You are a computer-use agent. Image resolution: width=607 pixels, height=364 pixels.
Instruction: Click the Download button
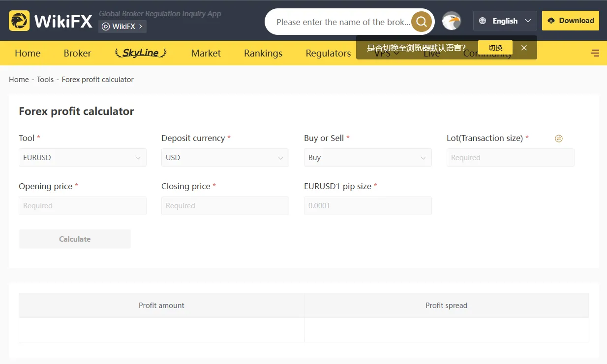click(x=571, y=21)
